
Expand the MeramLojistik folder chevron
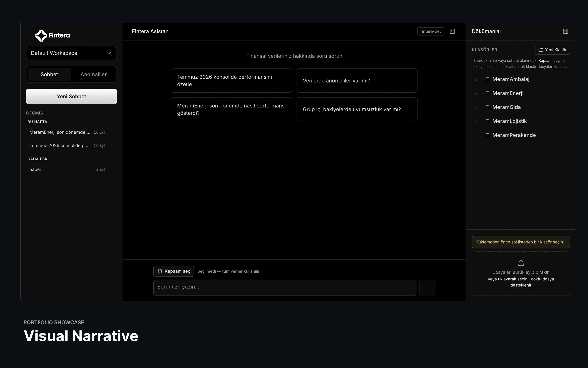point(476,121)
